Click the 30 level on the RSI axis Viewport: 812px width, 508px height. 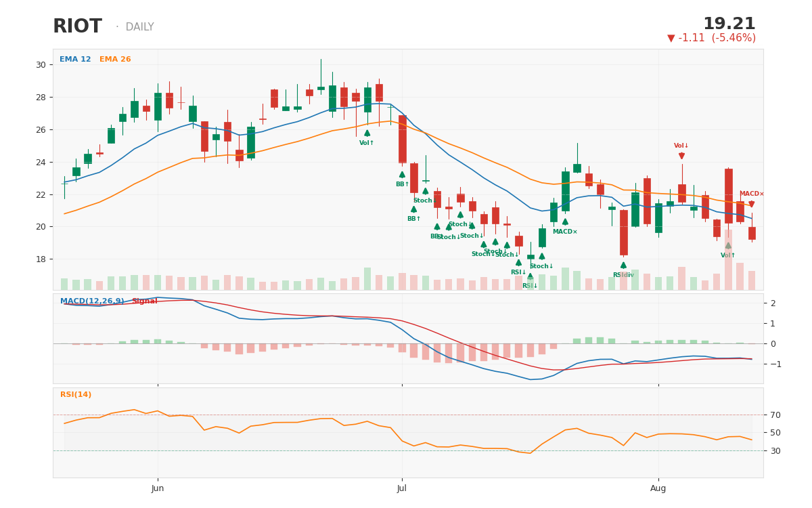pos(775,451)
